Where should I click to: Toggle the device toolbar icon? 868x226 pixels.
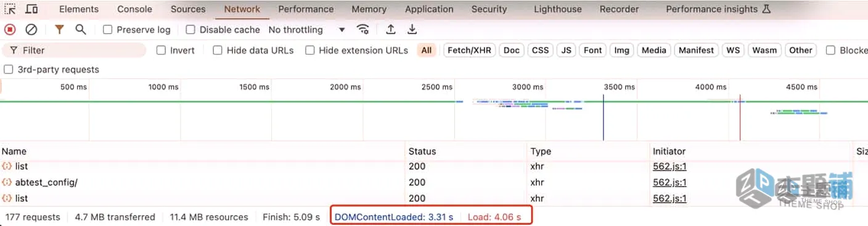click(31, 9)
